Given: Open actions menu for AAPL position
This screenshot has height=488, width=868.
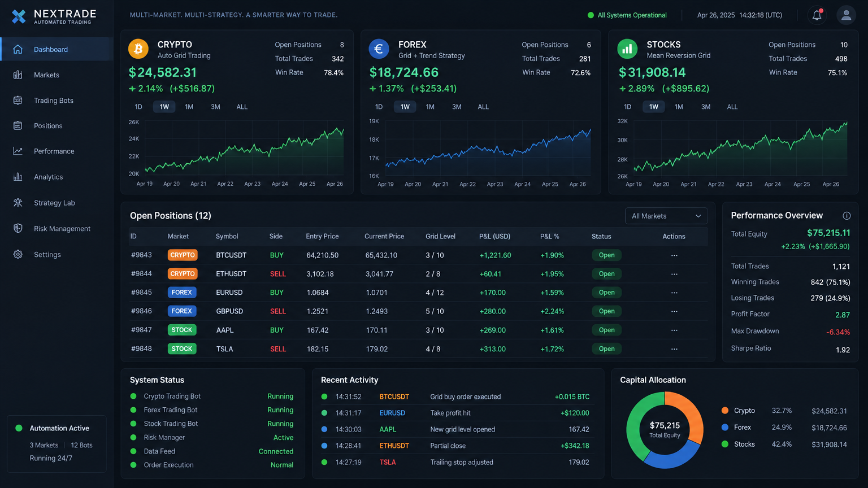Looking at the screenshot, I should click(x=674, y=330).
